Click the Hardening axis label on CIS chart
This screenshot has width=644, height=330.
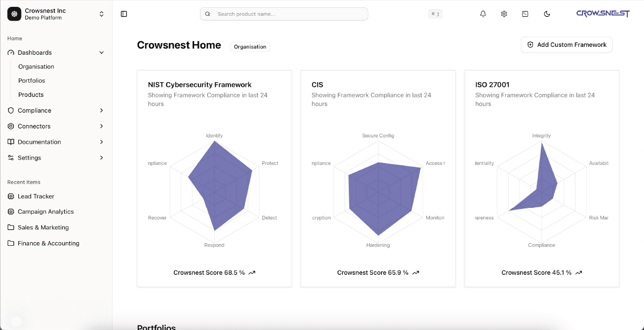pyautogui.click(x=378, y=245)
